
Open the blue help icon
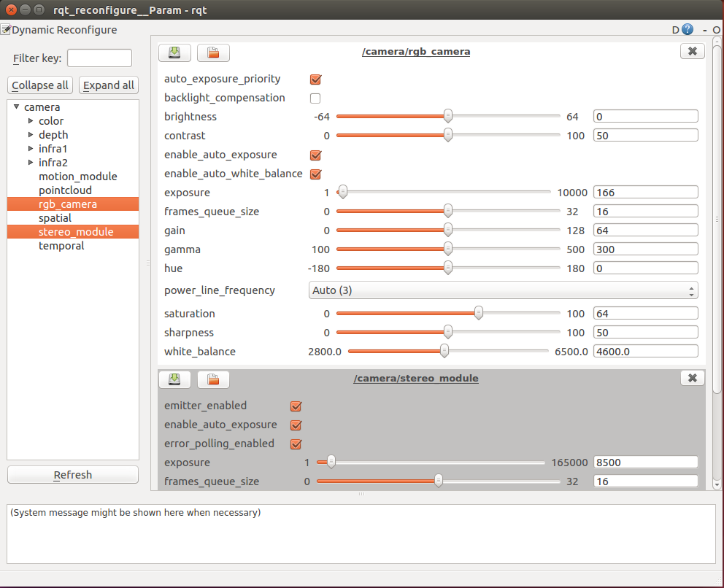[687, 30]
